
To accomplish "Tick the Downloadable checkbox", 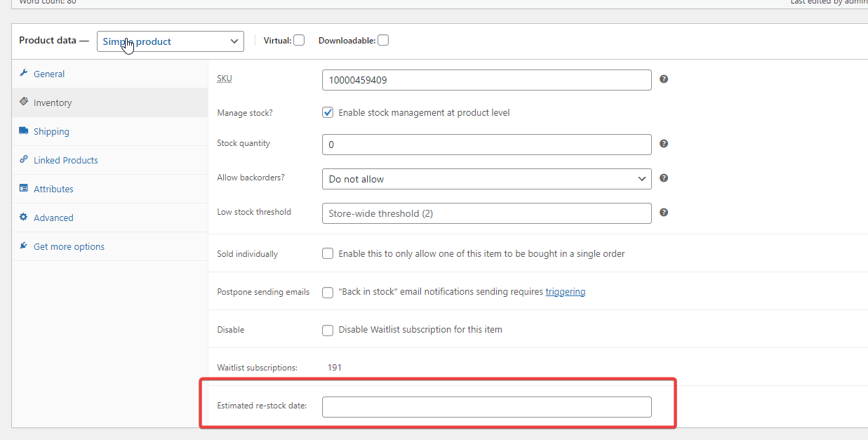I will 383,41.
